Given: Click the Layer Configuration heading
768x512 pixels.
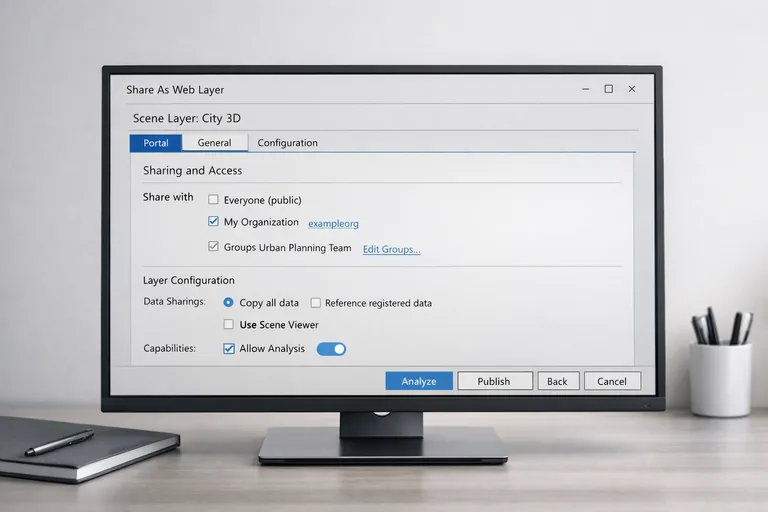Looking at the screenshot, I should coord(189,280).
